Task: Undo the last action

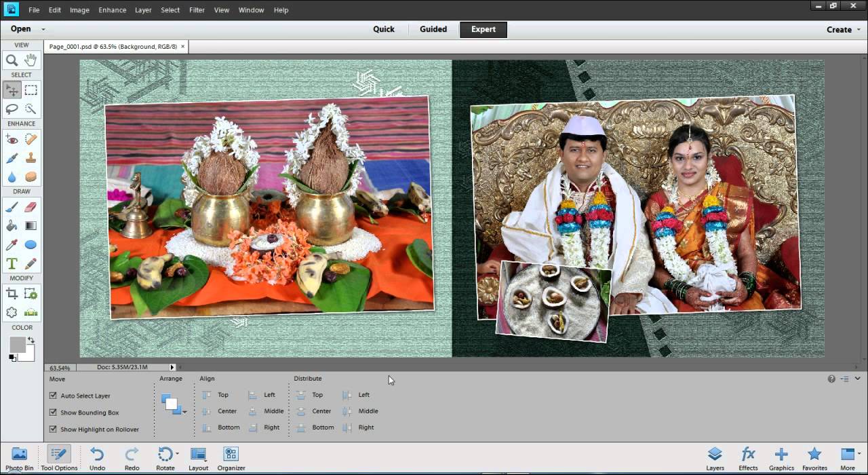Action: (x=97, y=459)
